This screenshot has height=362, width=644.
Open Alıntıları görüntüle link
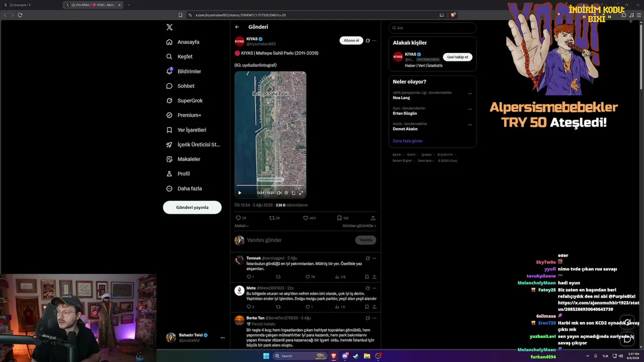(359, 226)
